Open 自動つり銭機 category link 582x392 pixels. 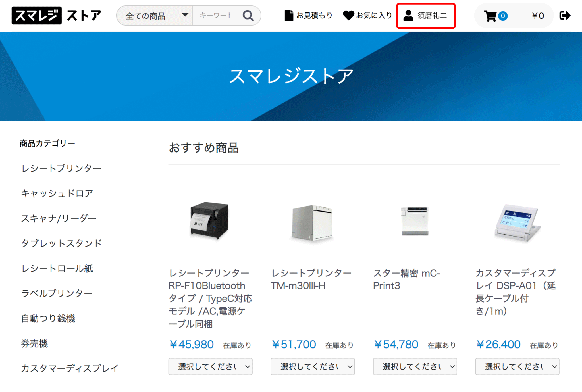pyautogui.click(x=48, y=318)
